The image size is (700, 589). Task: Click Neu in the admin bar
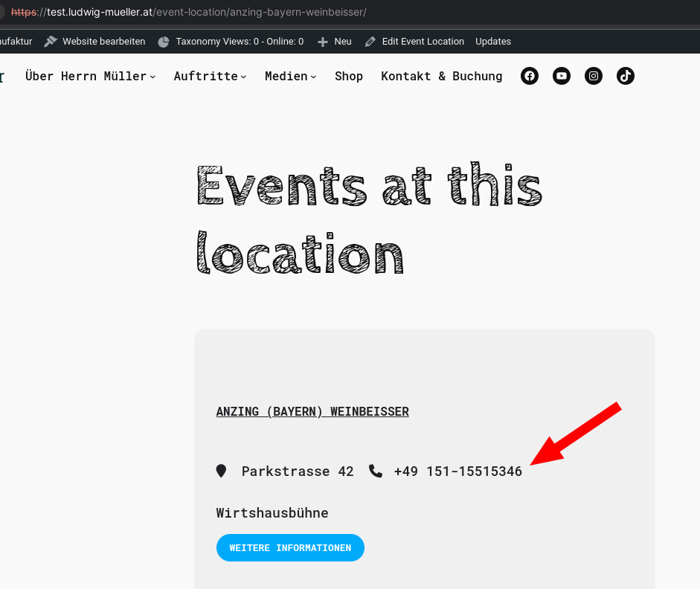(x=343, y=42)
